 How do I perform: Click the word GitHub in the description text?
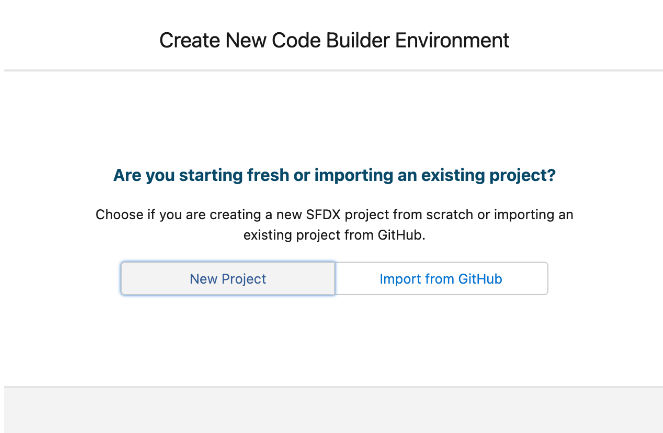coord(401,235)
